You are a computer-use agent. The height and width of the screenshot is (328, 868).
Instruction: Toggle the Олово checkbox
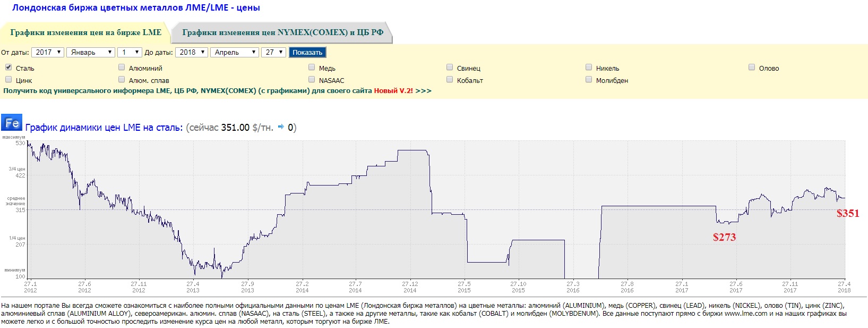tap(752, 68)
